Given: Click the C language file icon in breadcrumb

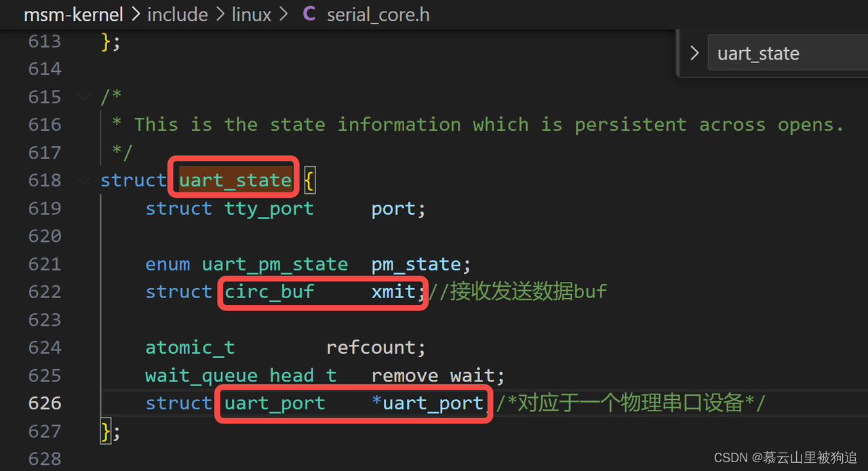Looking at the screenshot, I should click(x=309, y=14).
